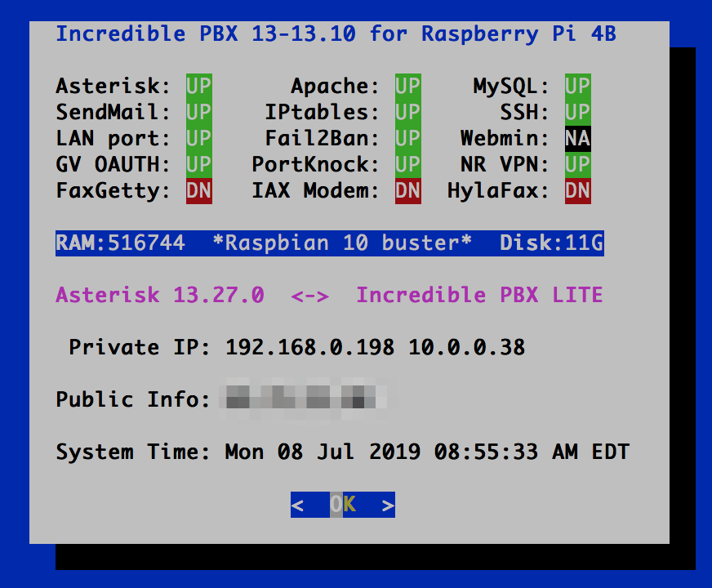Screen dimensions: 712x588
Task: Select the Asterisk UP status indicator
Action: pyautogui.click(x=199, y=87)
